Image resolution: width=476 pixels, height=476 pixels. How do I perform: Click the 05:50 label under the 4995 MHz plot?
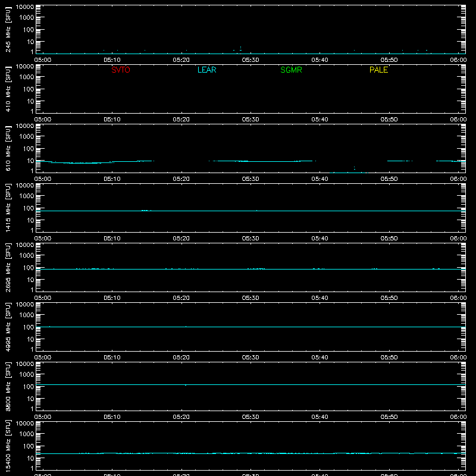click(389, 358)
